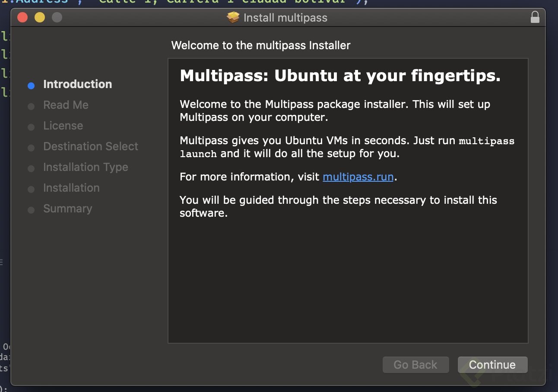Select the Installation Type step
558x392 pixels.
[86, 167]
